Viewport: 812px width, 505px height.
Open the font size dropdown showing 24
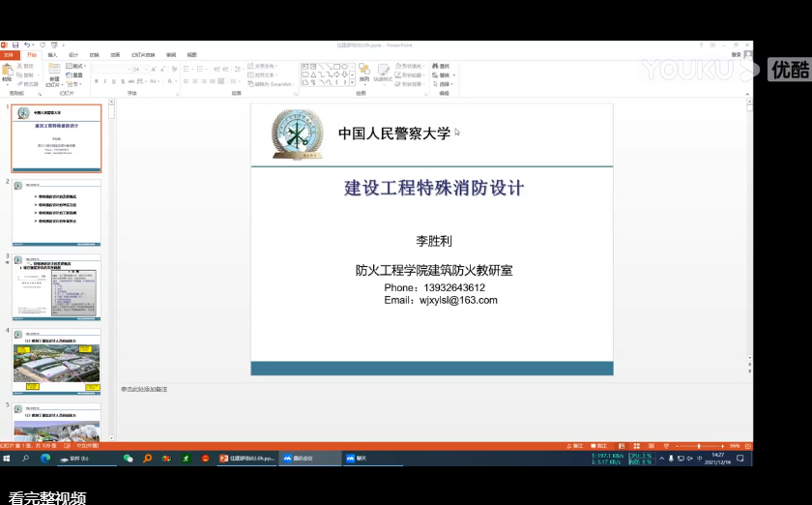click(140, 69)
